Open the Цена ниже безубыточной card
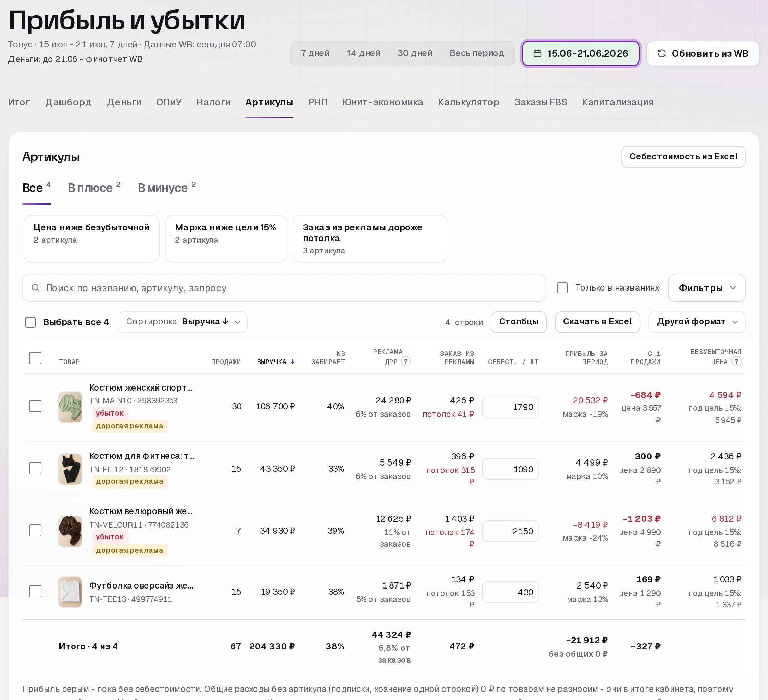The width and height of the screenshot is (768, 700). [x=91, y=239]
